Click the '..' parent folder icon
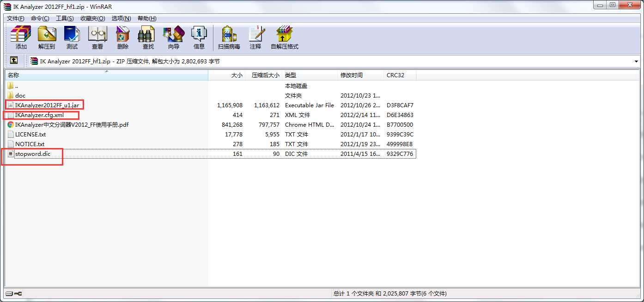 pyautogui.click(x=11, y=86)
